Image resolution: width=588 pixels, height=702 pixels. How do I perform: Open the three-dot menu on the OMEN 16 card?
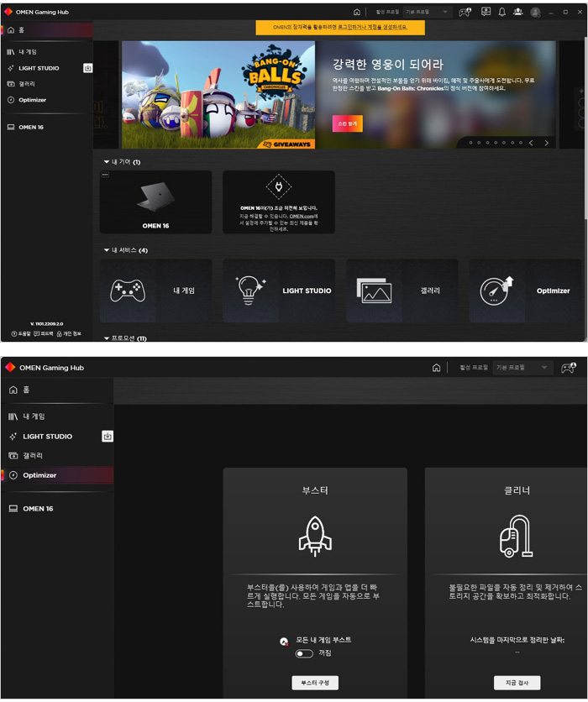pyautogui.click(x=105, y=175)
